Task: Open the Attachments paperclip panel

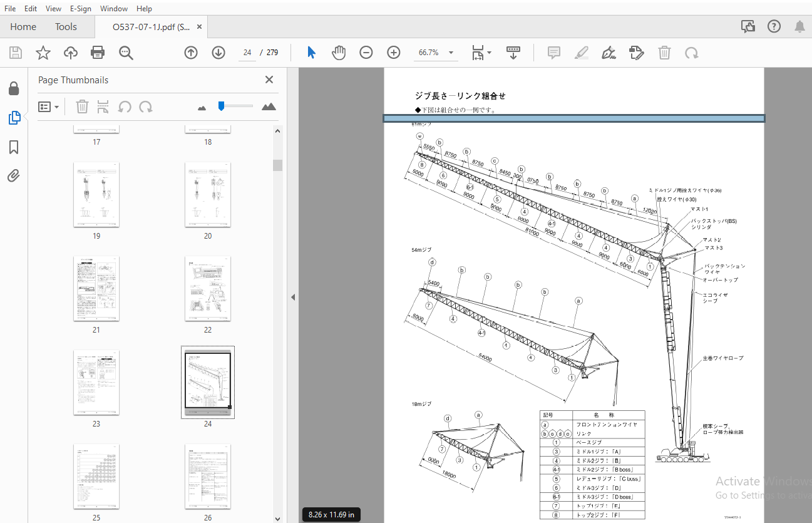Action: coord(14,176)
